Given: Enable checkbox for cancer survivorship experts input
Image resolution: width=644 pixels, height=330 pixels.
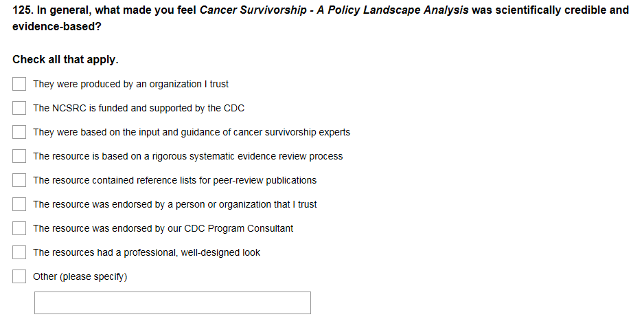Looking at the screenshot, I should coord(20,132).
